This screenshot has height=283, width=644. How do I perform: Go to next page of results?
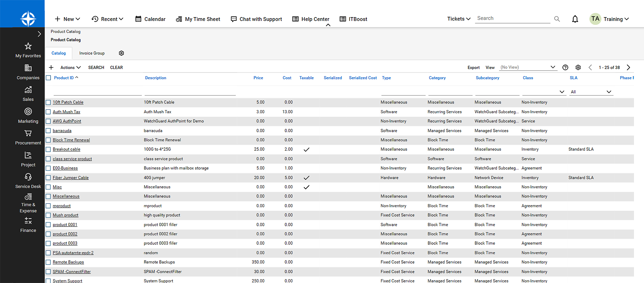tap(628, 67)
